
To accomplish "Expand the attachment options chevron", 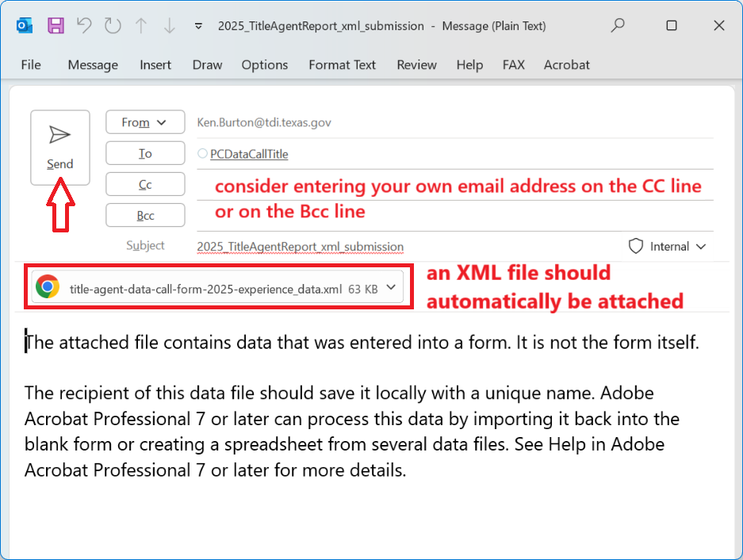I will coord(390,289).
